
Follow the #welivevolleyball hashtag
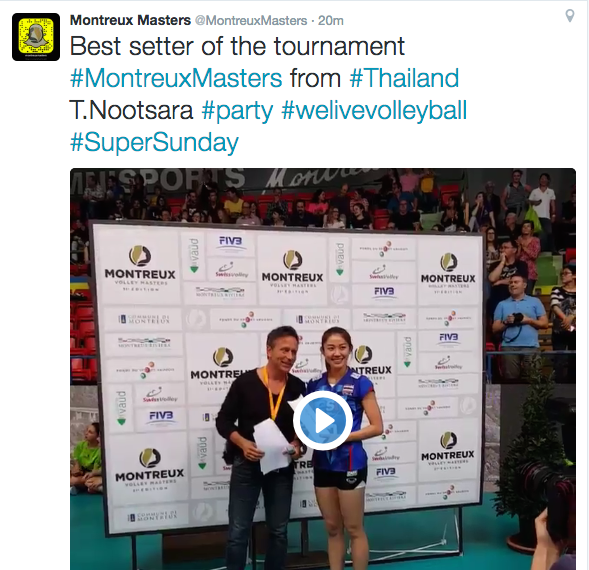pyautogui.click(x=374, y=110)
